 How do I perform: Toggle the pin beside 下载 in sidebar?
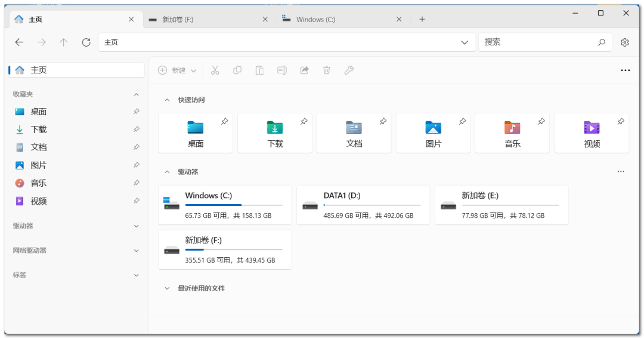[137, 130]
